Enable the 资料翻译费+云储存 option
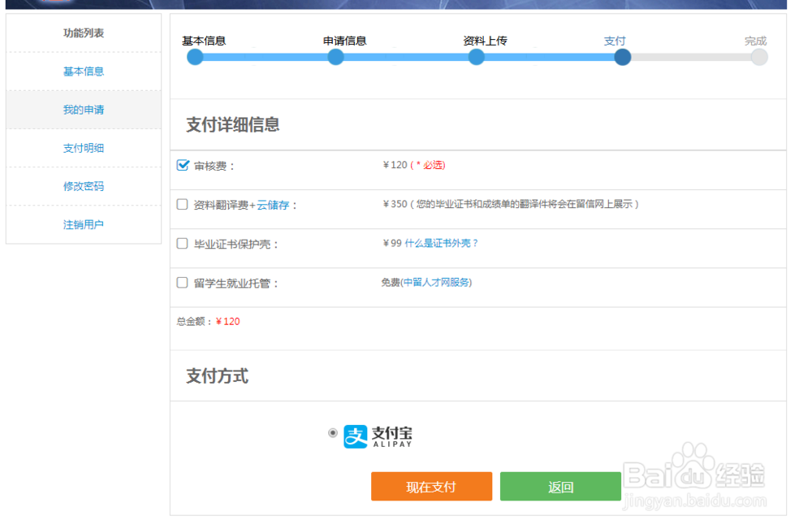The height and width of the screenshot is (529, 812). tap(182, 204)
